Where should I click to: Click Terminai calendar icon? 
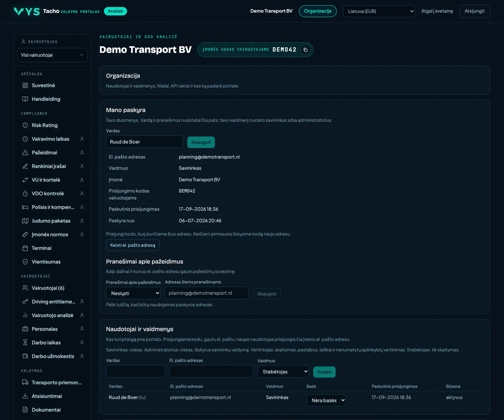click(25, 248)
